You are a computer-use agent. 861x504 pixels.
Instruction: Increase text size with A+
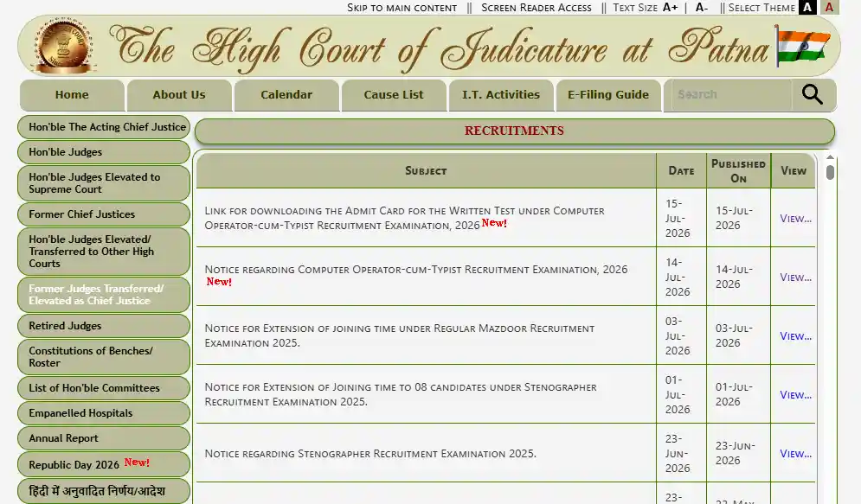point(670,8)
